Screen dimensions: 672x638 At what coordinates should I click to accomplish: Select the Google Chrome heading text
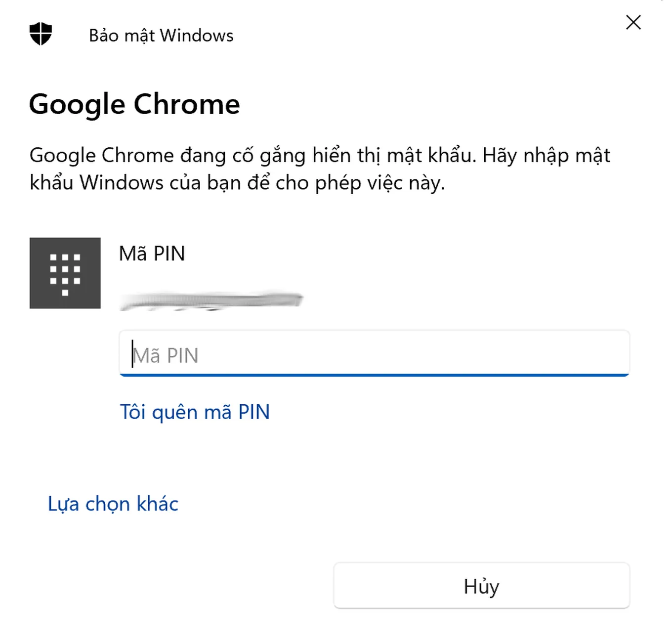pos(134,104)
